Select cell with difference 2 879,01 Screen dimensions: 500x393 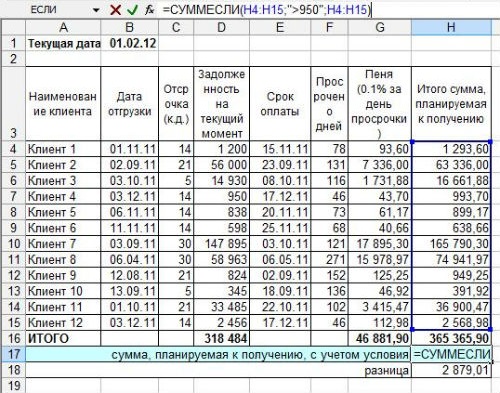point(451,370)
